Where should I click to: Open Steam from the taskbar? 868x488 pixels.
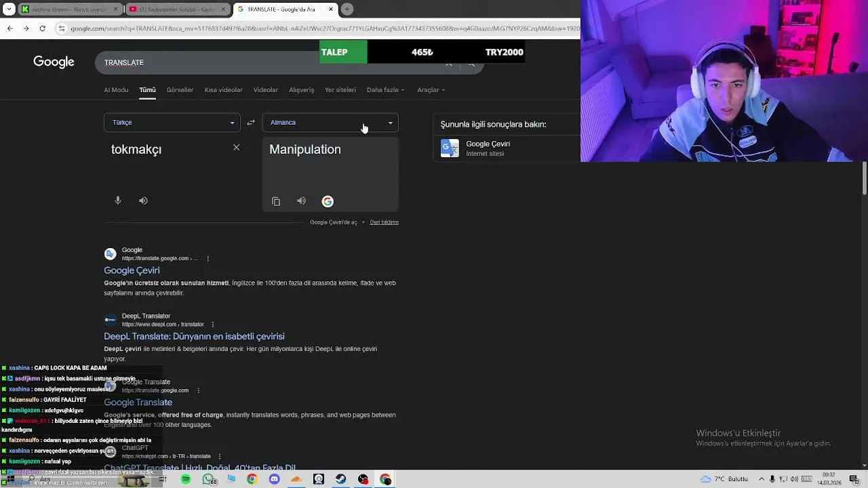pyautogui.click(x=341, y=479)
